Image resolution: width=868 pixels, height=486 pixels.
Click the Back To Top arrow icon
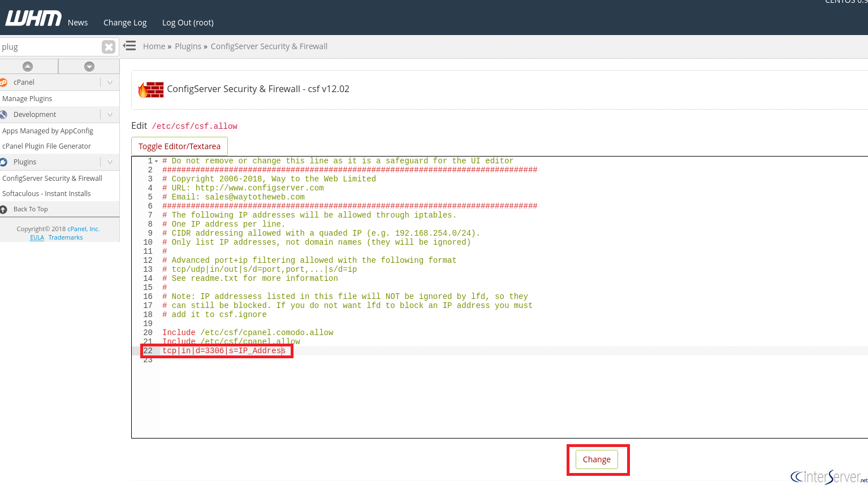pyautogui.click(x=3, y=210)
